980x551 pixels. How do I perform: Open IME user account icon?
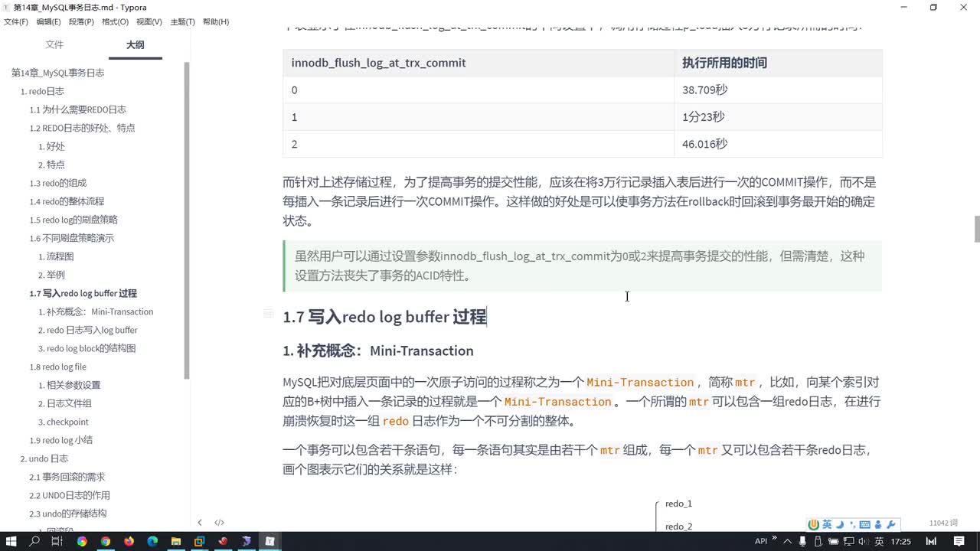point(878,524)
